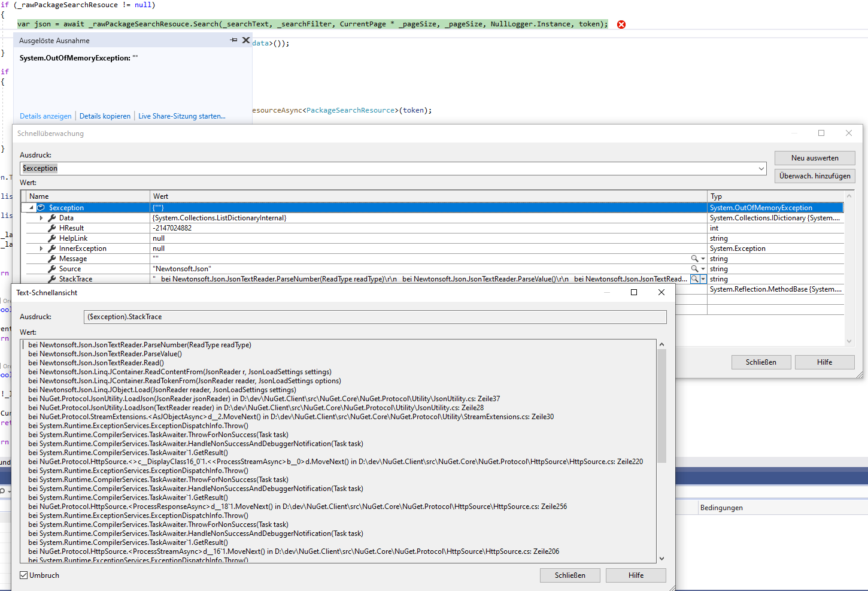
Task: Click the magnifier icon in the Message row
Action: pos(694,258)
